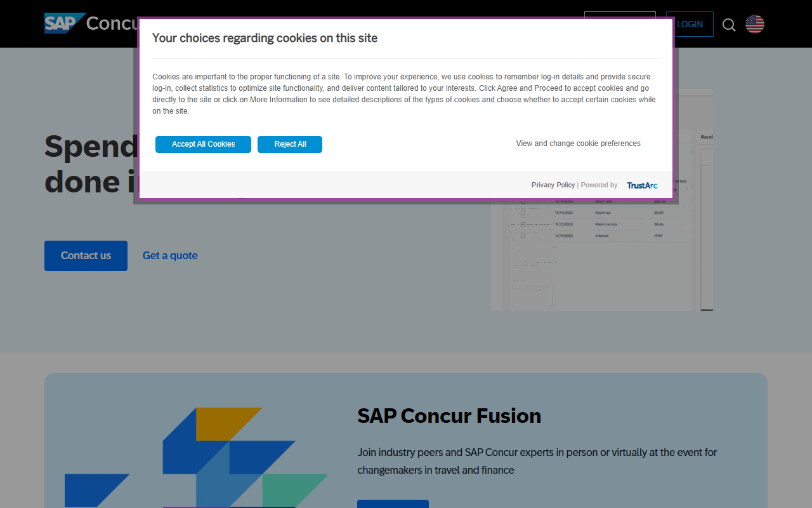Viewport: 812px width, 508px height.
Task: Click the 'Join industry peers' description text
Action: [537, 461]
